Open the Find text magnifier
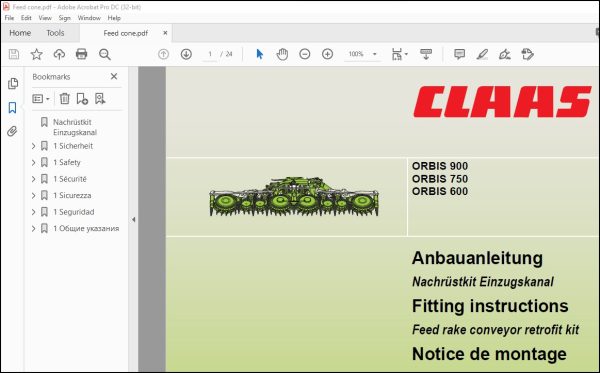600x373 pixels. pyautogui.click(x=104, y=54)
